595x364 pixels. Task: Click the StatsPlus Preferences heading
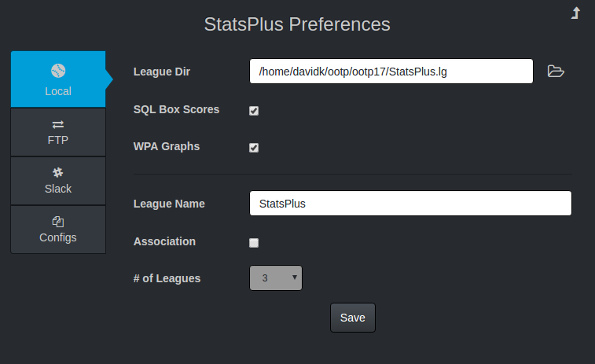(297, 24)
